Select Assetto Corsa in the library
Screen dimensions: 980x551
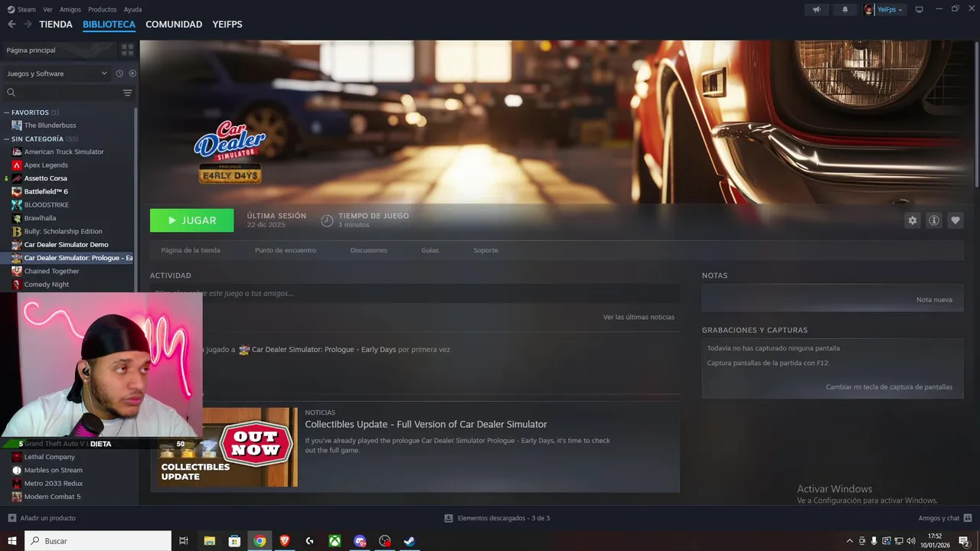45,178
